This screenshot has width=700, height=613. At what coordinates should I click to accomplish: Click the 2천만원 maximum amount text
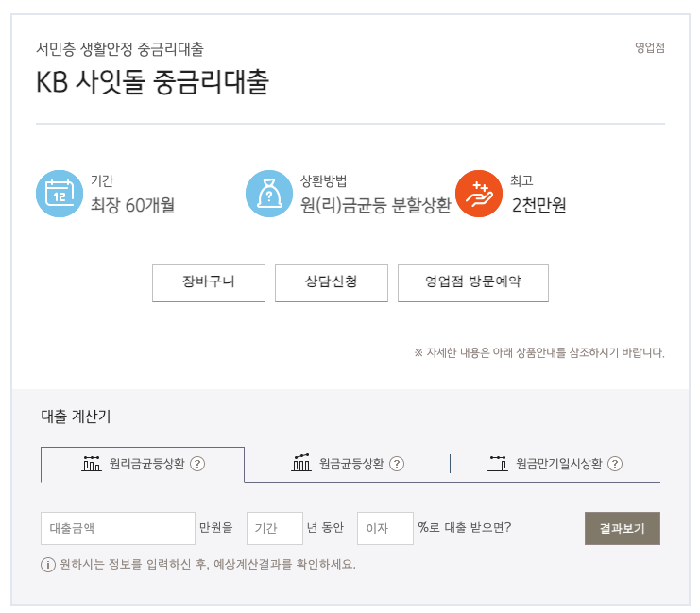[538, 205]
